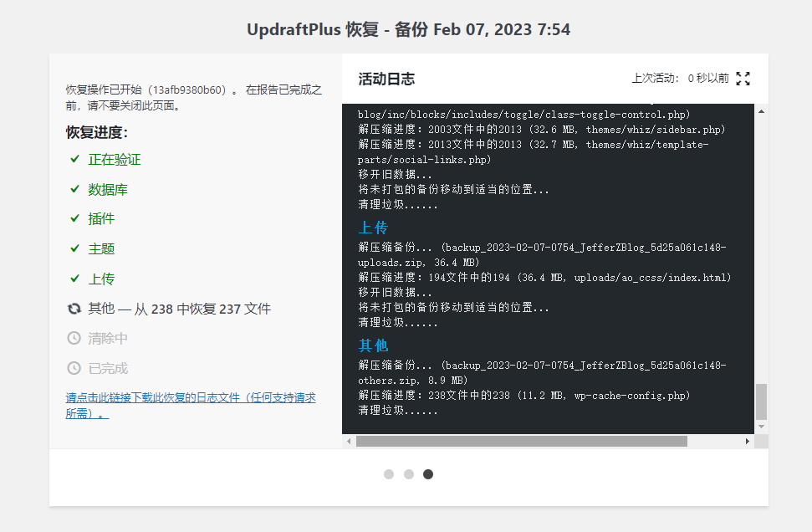This screenshot has height=532, width=812.
Task: Click the vertical scrollbar thumb in log
Action: click(761, 402)
